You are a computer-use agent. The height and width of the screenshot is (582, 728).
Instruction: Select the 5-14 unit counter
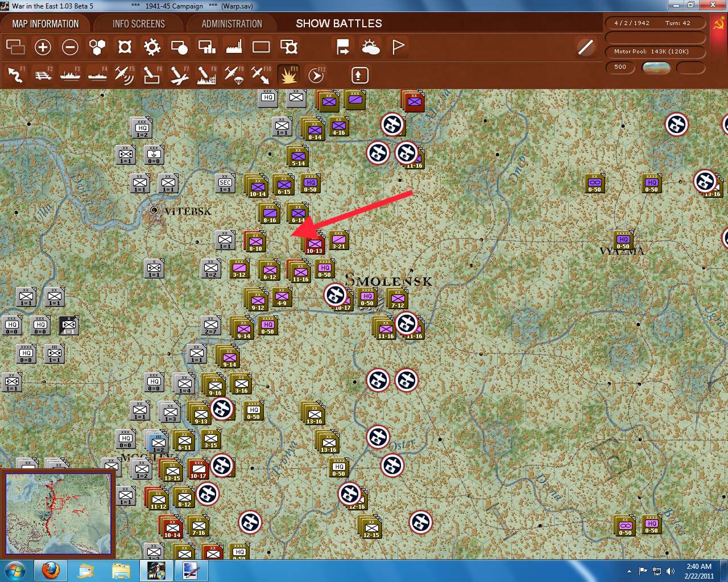[298, 156]
